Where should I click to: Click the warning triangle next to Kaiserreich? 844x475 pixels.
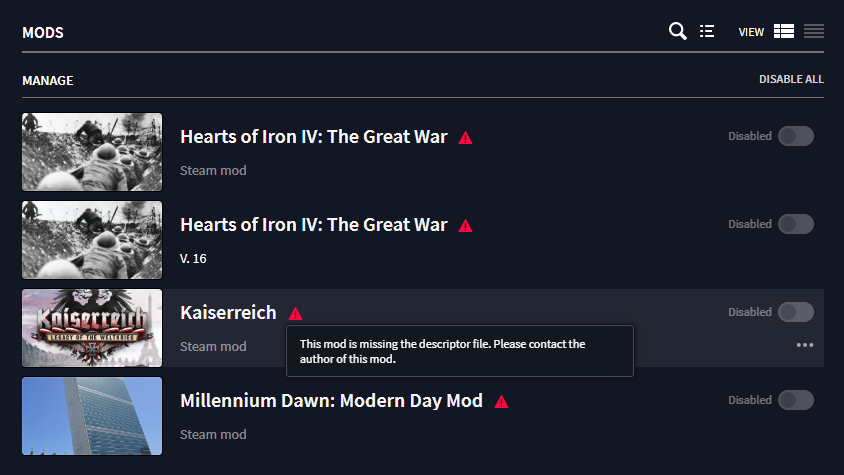pyautogui.click(x=295, y=313)
